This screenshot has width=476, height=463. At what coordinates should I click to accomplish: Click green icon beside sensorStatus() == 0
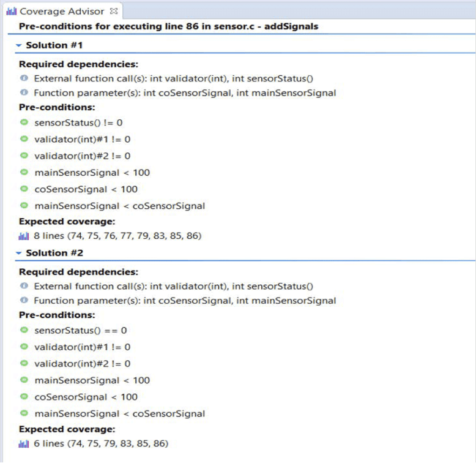pos(24,329)
